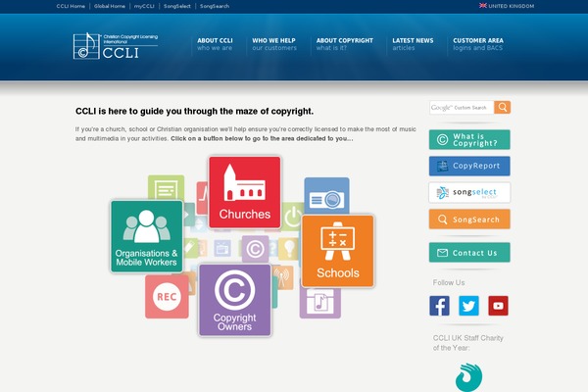Click the orange search magnifier button
The image size is (588, 392).
502,107
